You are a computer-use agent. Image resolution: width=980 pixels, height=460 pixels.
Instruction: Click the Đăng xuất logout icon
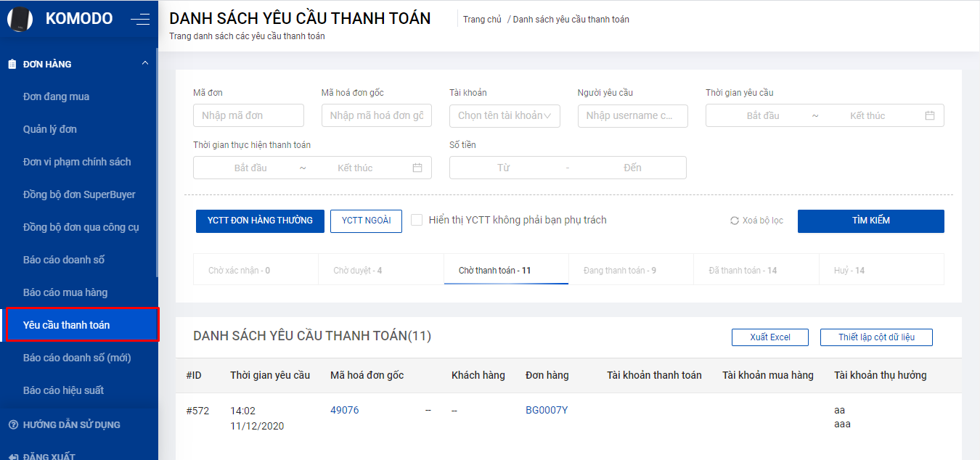pyautogui.click(x=12, y=456)
